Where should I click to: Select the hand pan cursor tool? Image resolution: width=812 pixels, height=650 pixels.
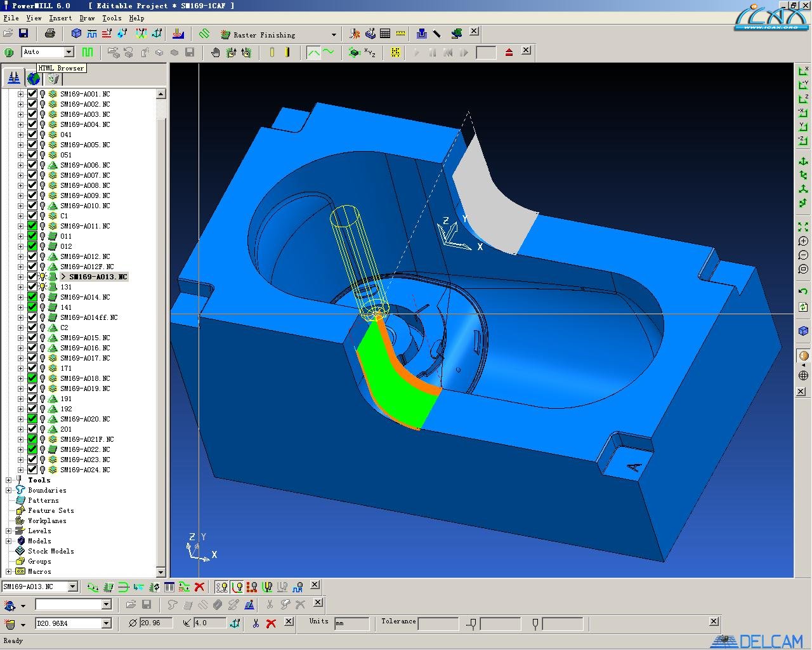pos(216,52)
